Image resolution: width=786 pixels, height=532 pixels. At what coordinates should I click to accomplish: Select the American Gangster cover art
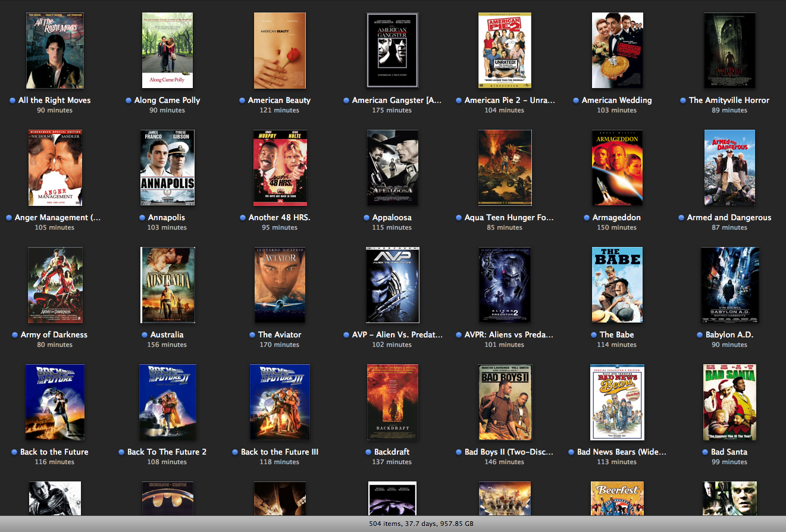pos(392,51)
